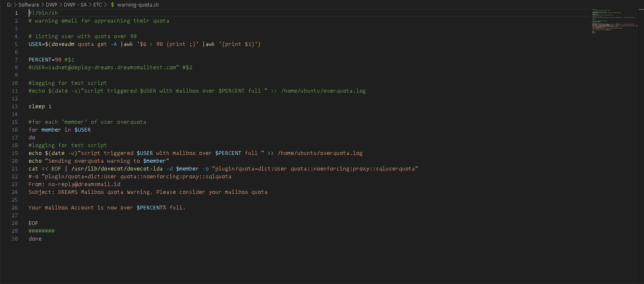The image size is (644, 284).
Task: Click the no-reply@dreamsmail.id address text
Action: (84, 184)
